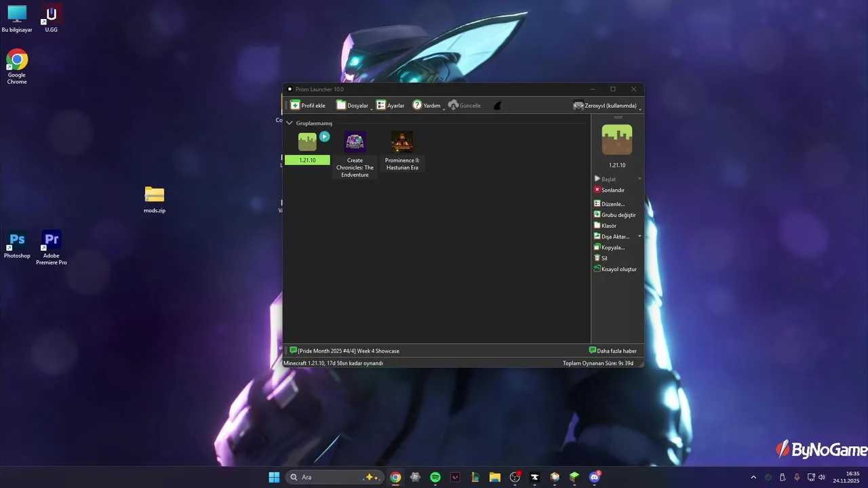Click the League of Legends taskbar icon
Screen dimensions: 868x488
(x=475, y=477)
